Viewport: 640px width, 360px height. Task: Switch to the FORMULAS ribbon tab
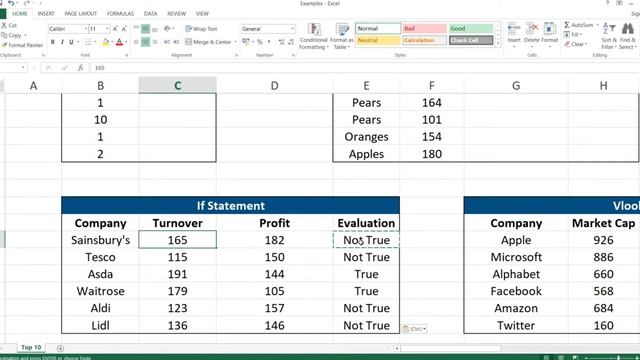click(x=120, y=14)
